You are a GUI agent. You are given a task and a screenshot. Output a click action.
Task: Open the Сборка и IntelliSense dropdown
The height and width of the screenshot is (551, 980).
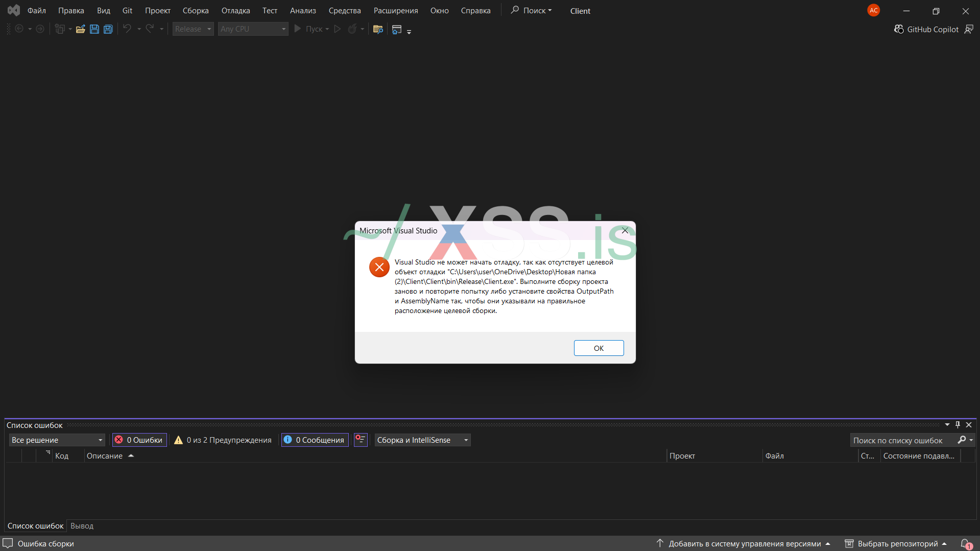422,440
